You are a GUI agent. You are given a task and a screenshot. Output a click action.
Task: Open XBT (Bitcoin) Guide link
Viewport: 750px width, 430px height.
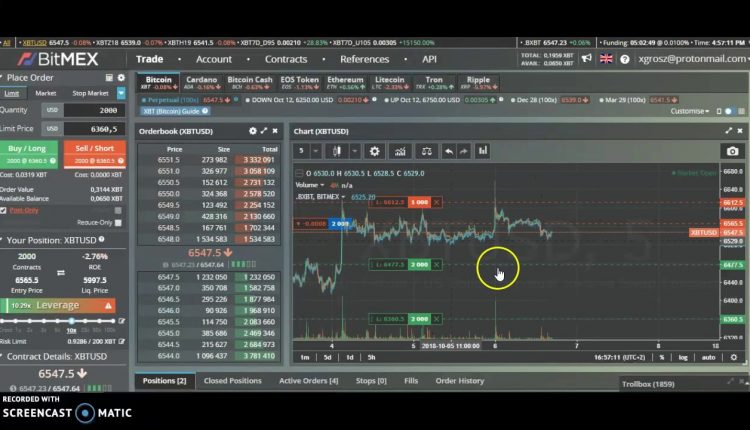coord(176,111)
